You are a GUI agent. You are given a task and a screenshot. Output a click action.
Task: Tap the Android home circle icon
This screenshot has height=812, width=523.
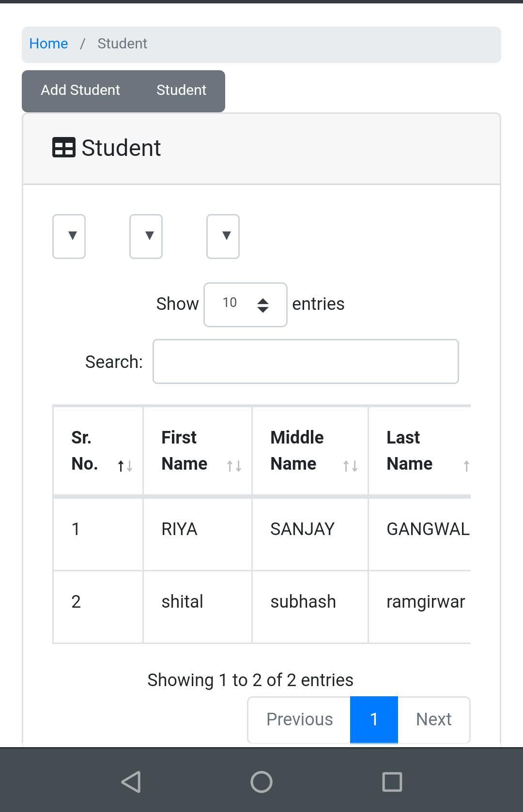point(261,782)
